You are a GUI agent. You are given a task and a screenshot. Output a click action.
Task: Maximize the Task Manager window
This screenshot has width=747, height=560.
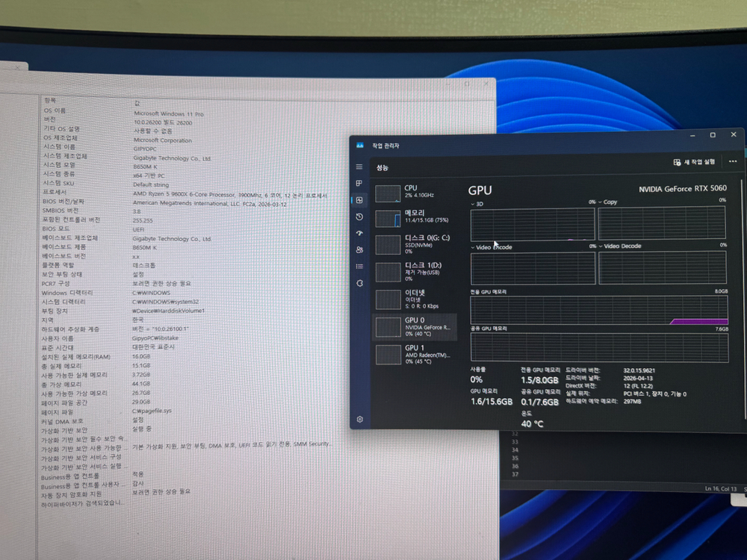(713, 134)
